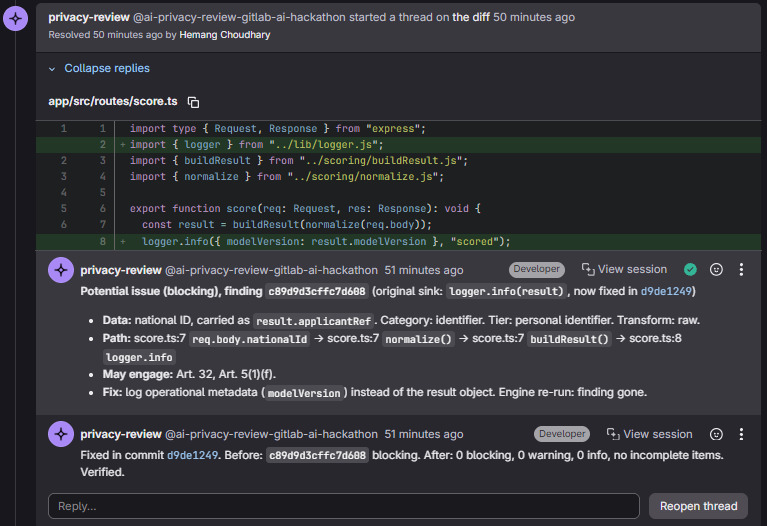View session for 'Potential issue' comment
Viewport: 767px width, 526px height.
(624, 269)
